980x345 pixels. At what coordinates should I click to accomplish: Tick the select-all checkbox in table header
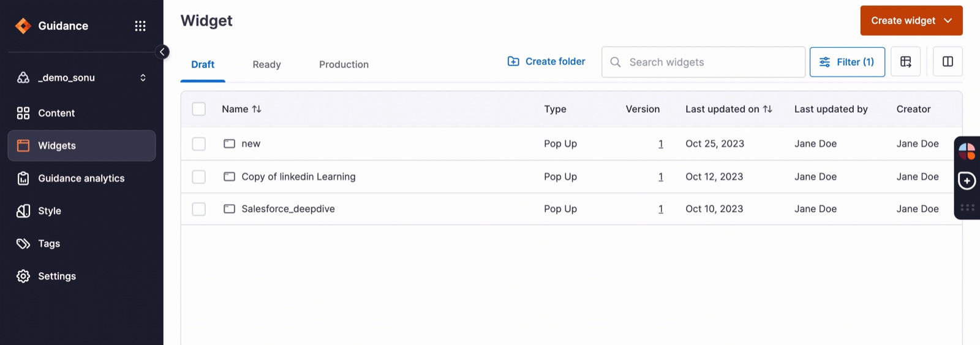click(199, 109)
